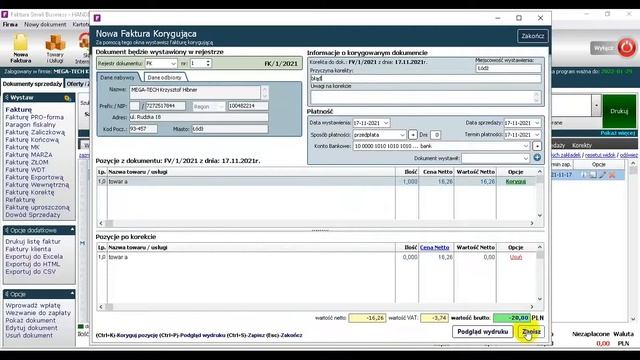Image resolution: width=640 pixels, height=360 pixels.
Task: Click Paragon fiskalny in Wystaw list
Action: coord(31,124)
